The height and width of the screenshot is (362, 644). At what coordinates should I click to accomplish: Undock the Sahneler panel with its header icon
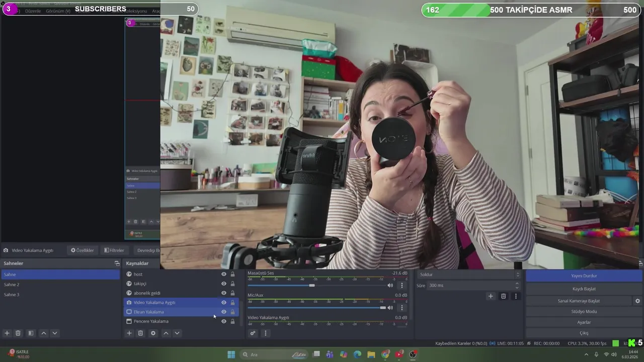[117, 263]
